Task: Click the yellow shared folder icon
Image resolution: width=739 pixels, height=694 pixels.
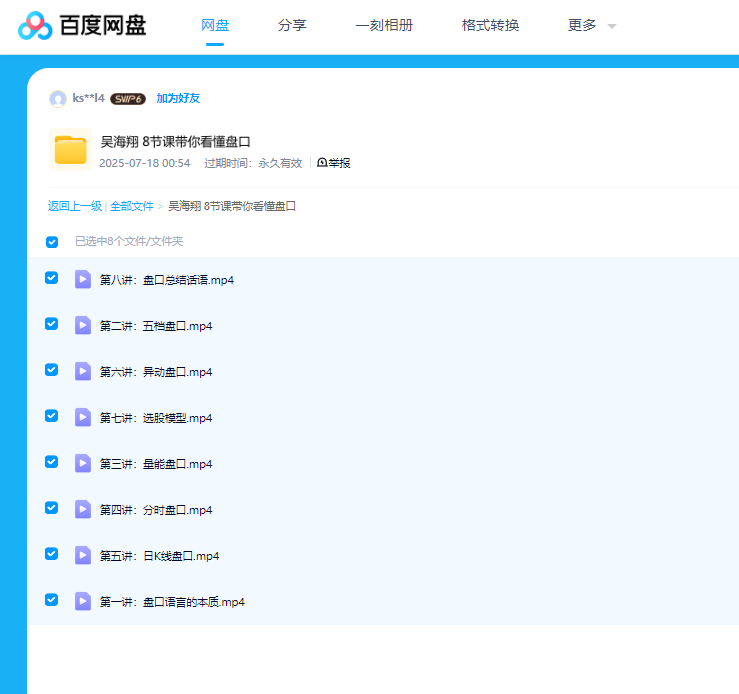Action: point(70,150)
